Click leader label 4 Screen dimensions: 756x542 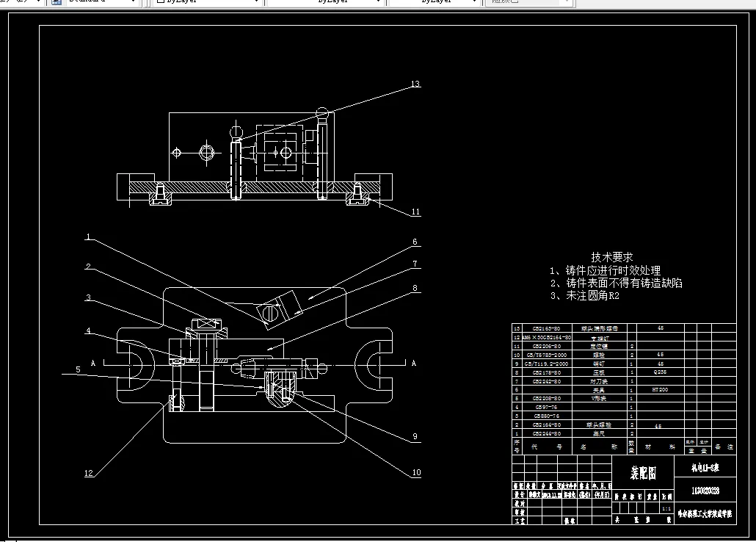click(88, 330)
